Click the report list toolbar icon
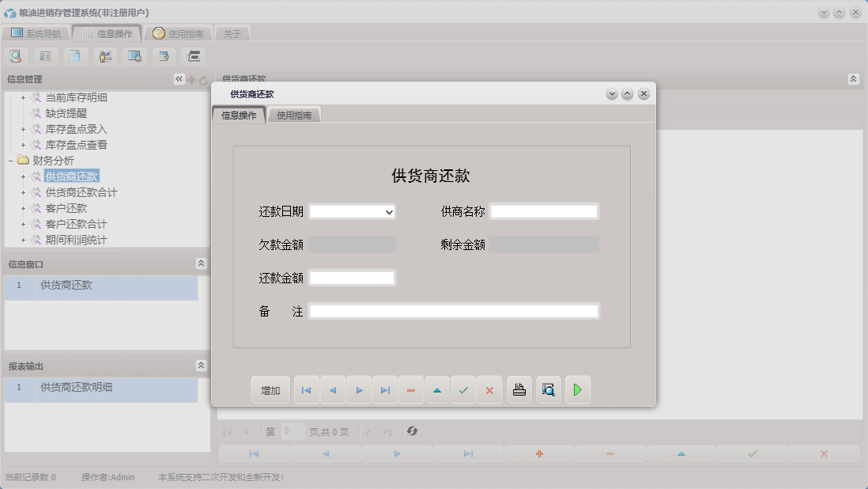Screen dimensions: 868x489 pos(44,55)
